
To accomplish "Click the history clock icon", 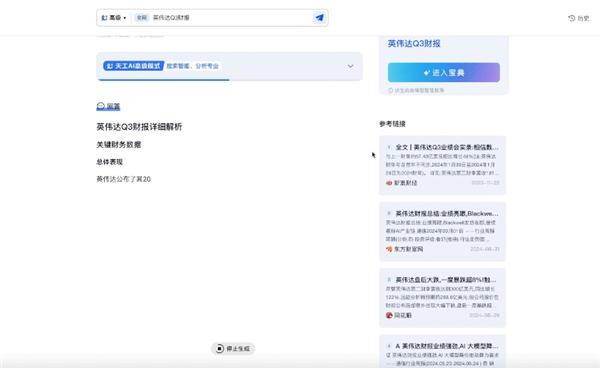I will [572, 18].
